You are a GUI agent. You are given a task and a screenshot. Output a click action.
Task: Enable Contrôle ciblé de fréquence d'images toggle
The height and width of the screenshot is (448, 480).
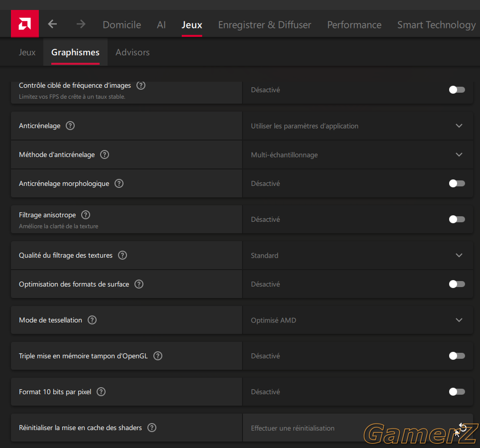pos(457,90)
